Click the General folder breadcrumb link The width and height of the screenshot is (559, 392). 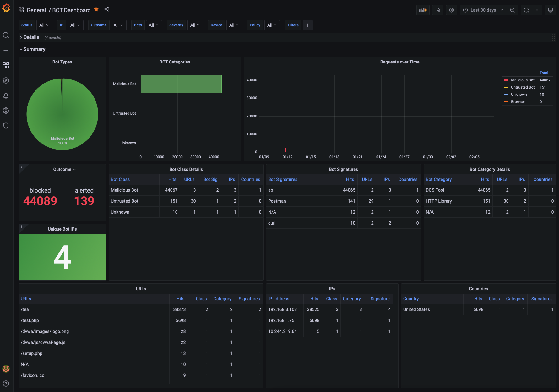pyautogui.click(x=36, y=10)
